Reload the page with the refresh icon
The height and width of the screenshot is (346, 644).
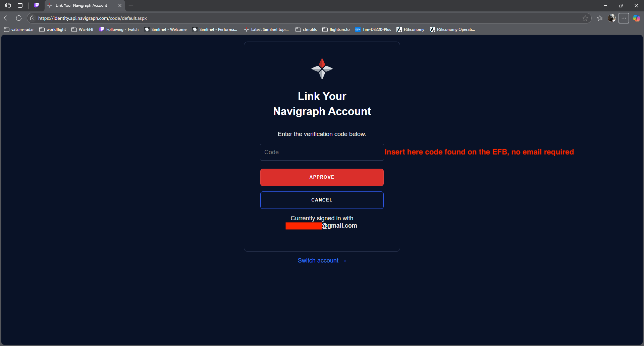(x=19, y=18)
